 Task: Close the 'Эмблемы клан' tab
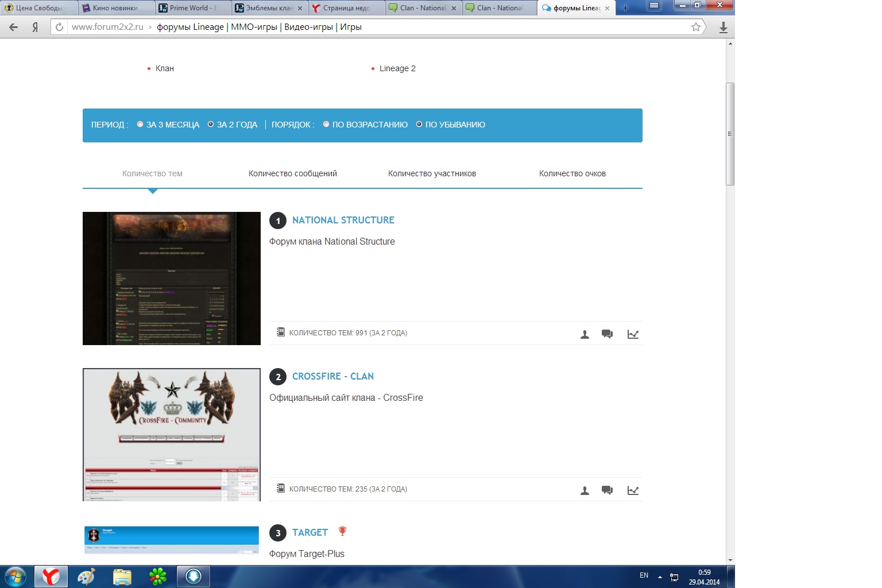pyautogui.click(x=300, y=9)
